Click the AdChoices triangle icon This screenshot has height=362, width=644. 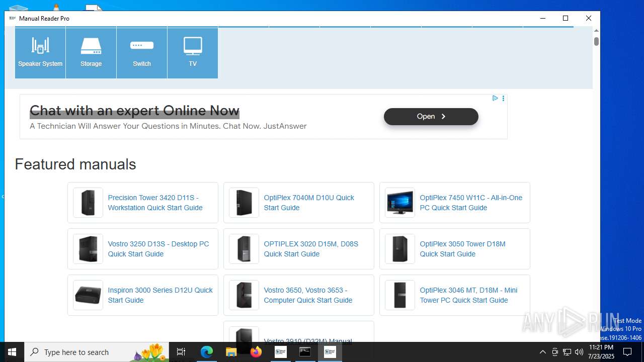tap(495, 98)
